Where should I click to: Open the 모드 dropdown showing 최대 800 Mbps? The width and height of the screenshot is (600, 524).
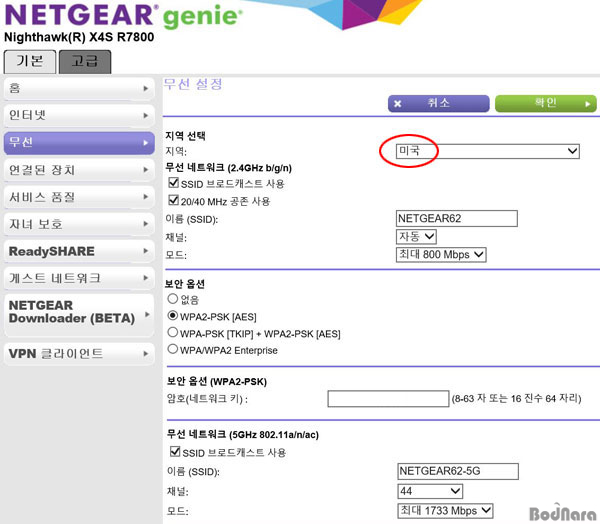[x=441, y=255]
